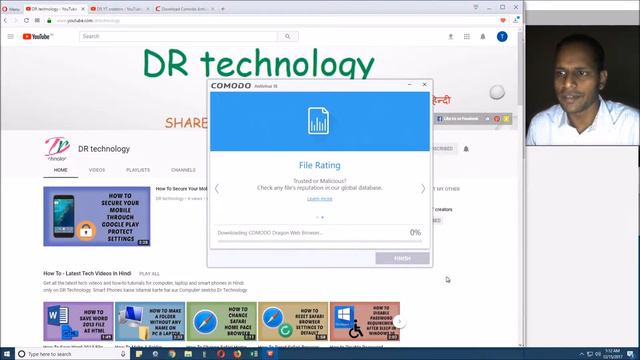Open Opera from the taskbar
The height and width of the screenshot is (360, 640).
coord(221,354)
